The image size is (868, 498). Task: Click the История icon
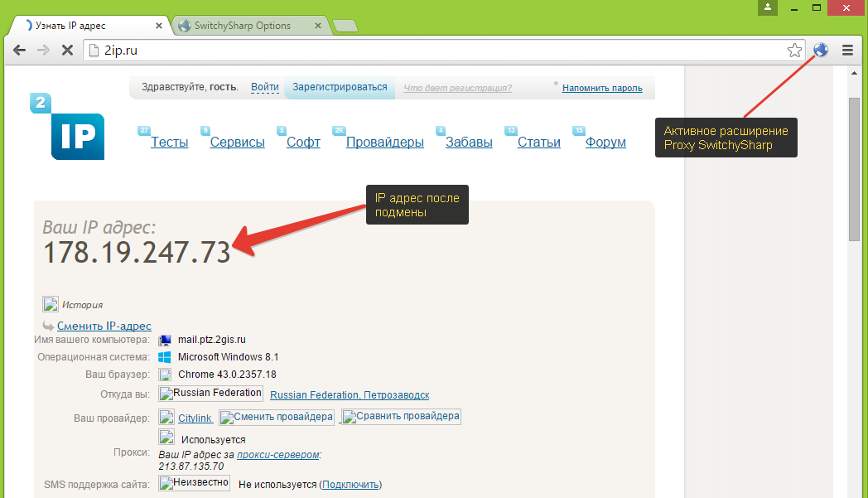tap(51, 304)
